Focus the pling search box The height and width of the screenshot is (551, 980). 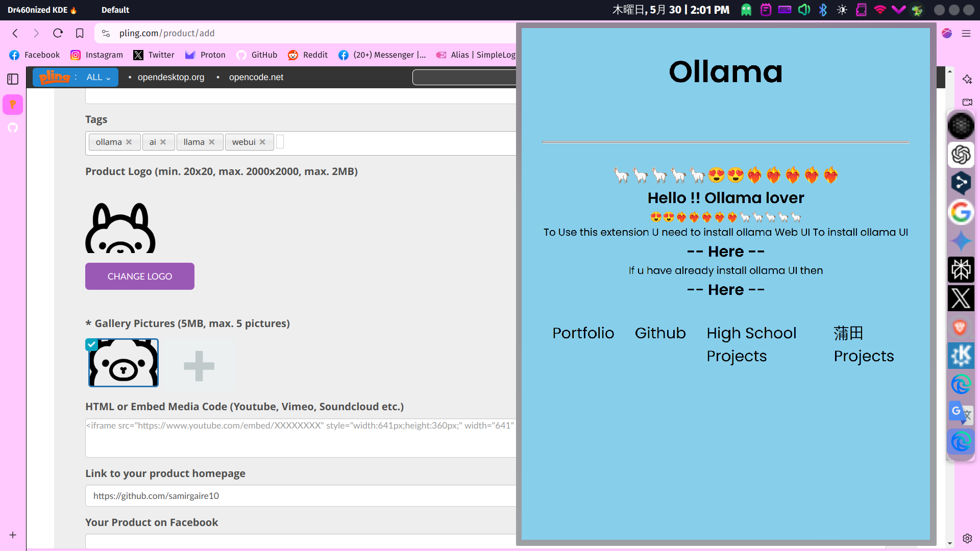click(x=464, y=77)
